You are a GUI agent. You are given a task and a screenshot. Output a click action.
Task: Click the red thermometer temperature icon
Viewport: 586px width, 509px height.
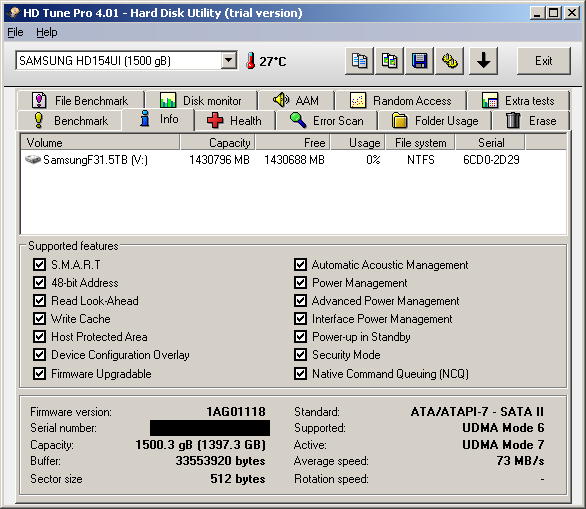[x=250, y=61]
